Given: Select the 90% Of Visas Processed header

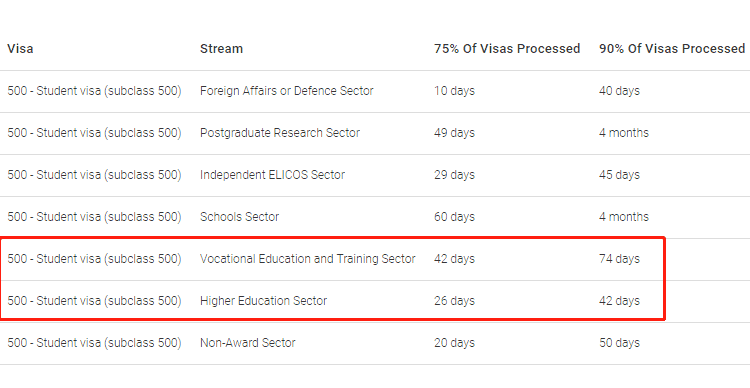Looking at the screenshot, I should [x=672, y=48].
